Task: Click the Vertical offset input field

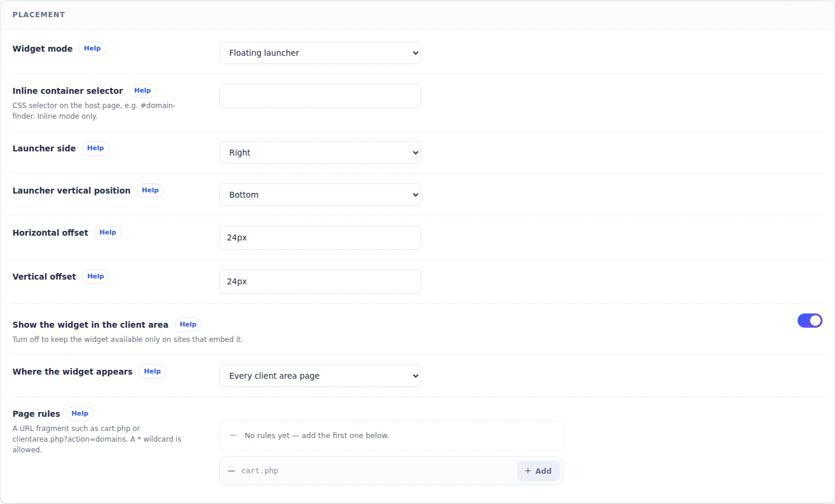Action: point(320,281)
